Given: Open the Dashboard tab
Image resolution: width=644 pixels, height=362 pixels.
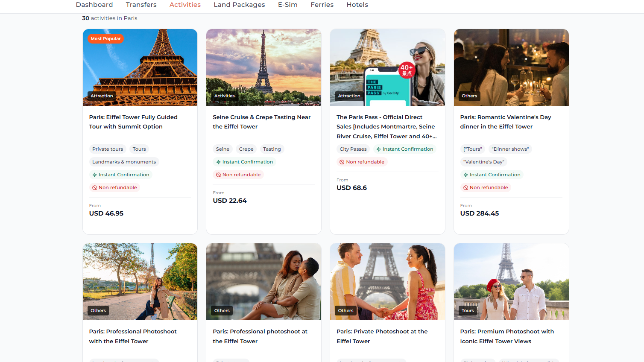Looking at the screenshot, I should coord(94,5).
